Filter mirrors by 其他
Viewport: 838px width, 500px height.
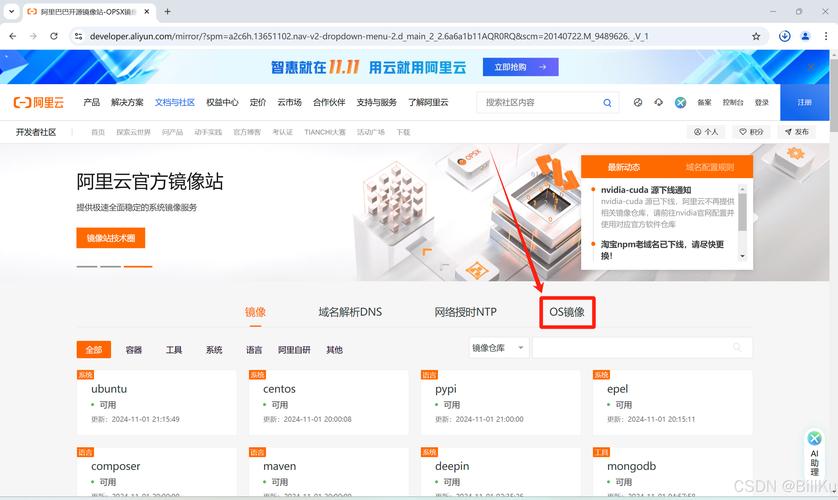tap(334, 349)
